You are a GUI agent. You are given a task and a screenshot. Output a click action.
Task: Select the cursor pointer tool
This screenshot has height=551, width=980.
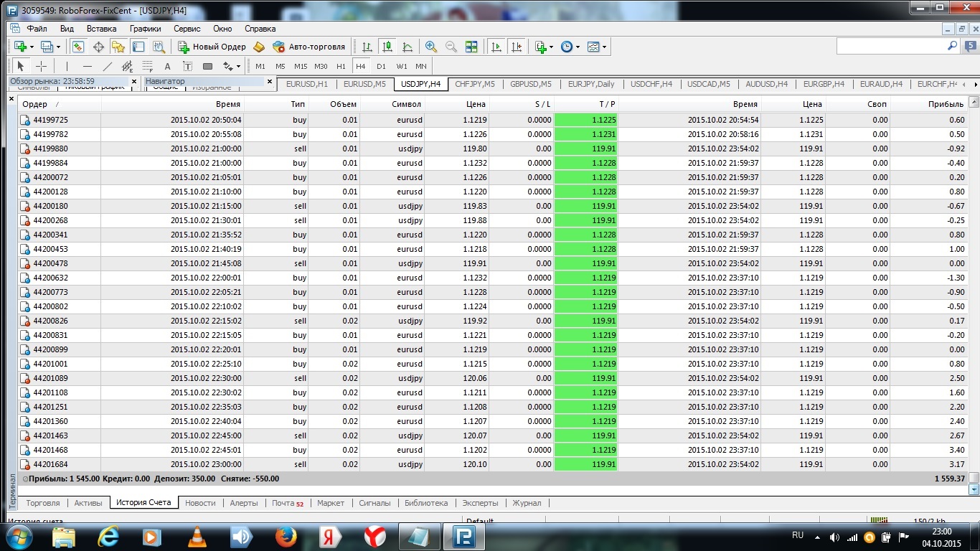click(x=21, y=66)
